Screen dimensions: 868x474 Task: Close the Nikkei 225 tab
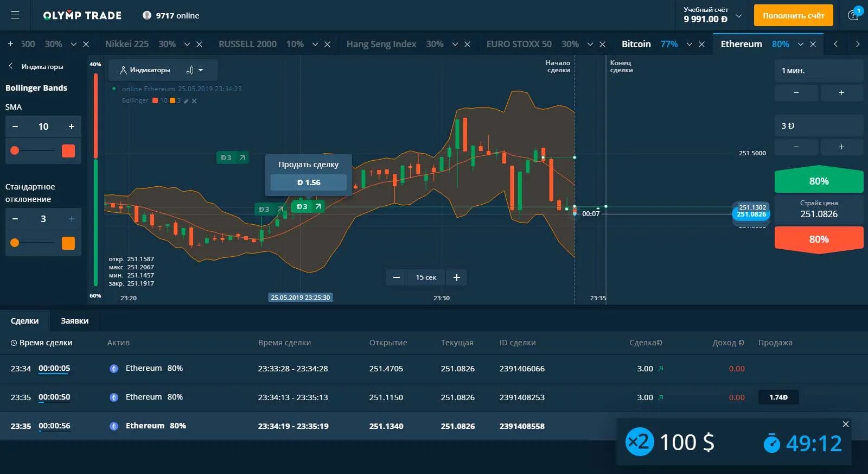[x=199, y=44]
